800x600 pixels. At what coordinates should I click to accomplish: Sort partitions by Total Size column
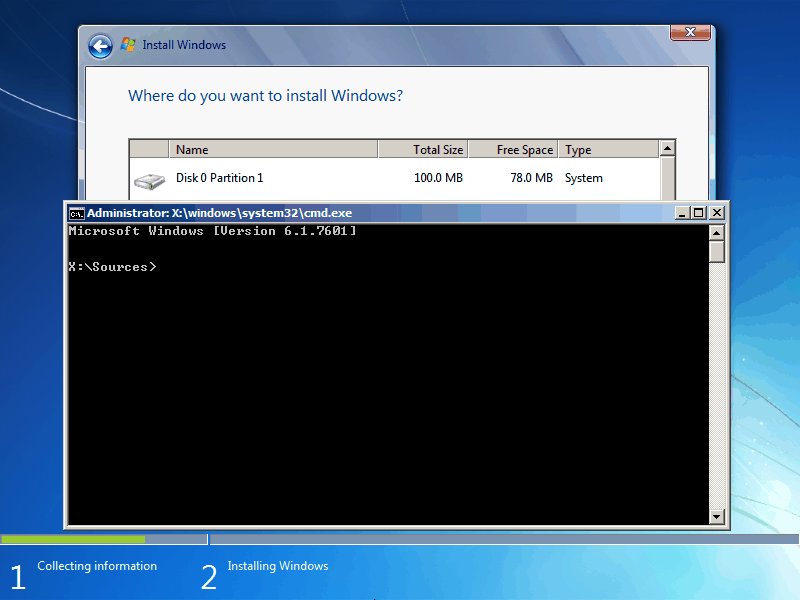tap(423, 149)
